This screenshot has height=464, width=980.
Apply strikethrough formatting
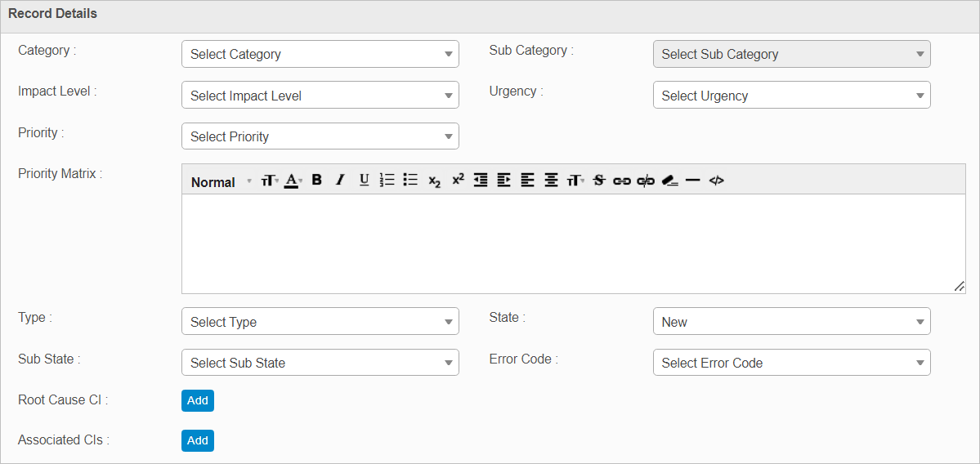[x=598, y=181]
